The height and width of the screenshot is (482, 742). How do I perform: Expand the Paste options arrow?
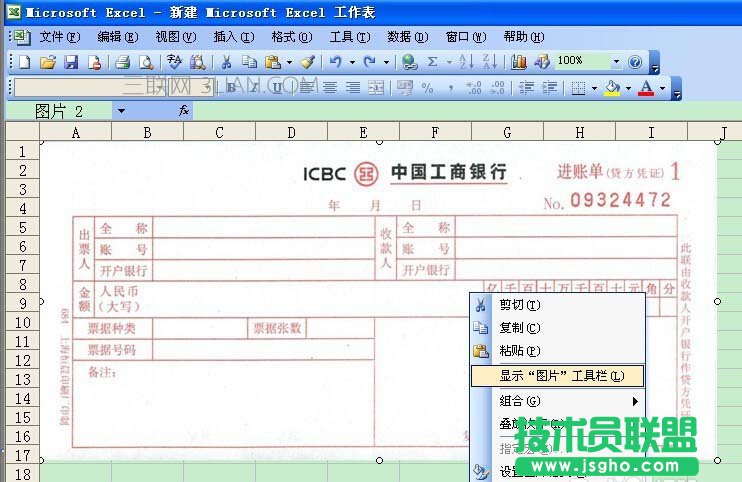click(289, 62)
